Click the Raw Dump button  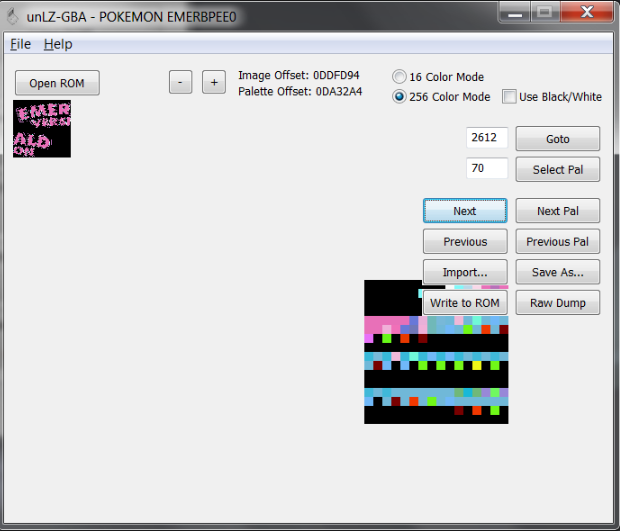click(x=557, y=303)
